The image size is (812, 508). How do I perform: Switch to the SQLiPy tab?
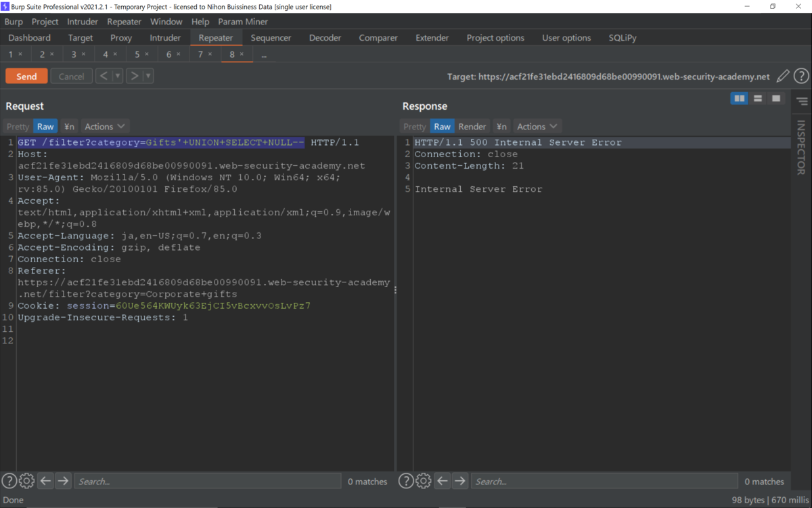tap(623, 38)
